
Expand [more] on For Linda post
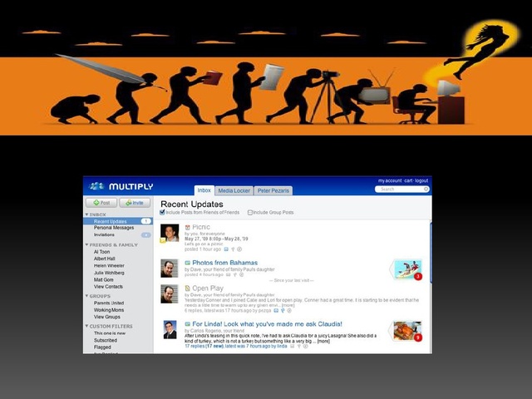pos(323,341)
